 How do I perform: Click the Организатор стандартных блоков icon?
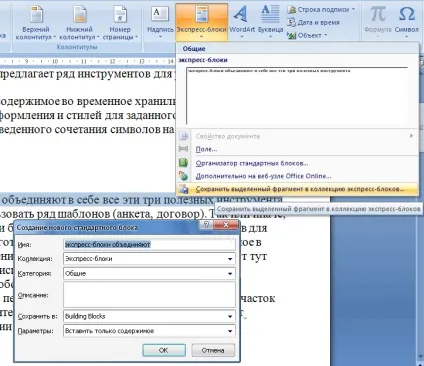pos(183,163)
